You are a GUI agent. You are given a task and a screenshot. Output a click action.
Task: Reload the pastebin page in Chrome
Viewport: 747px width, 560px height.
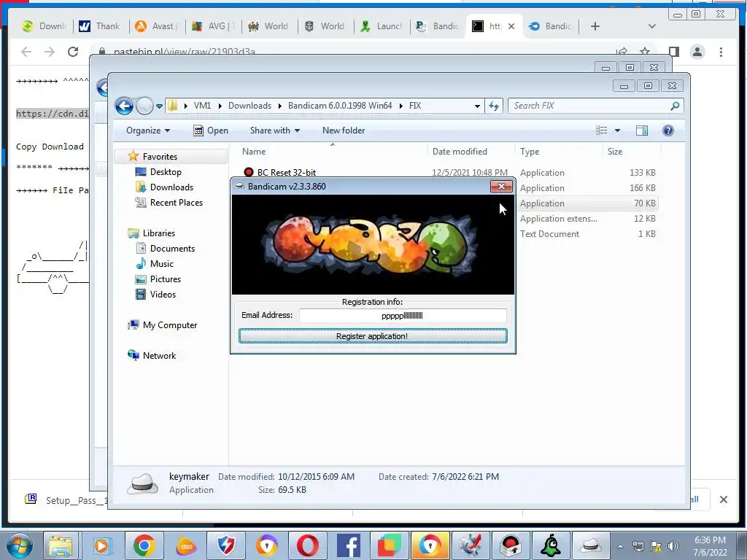[x=72, y=52]
